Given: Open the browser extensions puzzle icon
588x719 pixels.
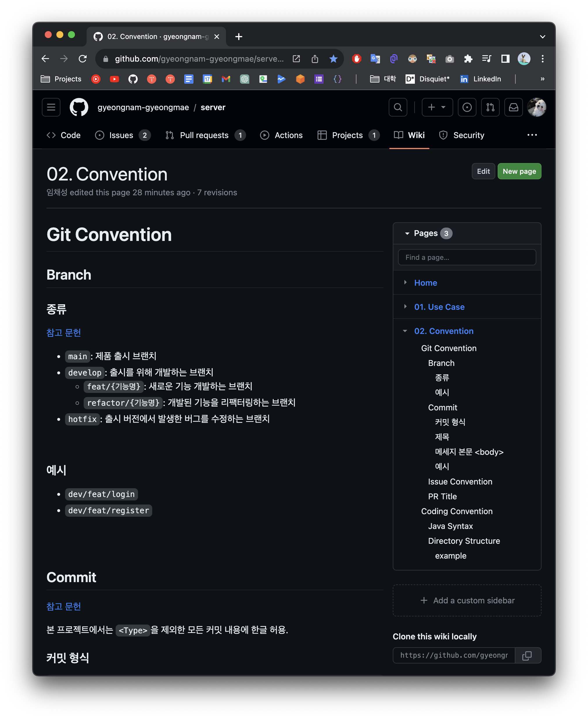Looking at the screenshot, I should pyautogui.click(x=468, y=59).
